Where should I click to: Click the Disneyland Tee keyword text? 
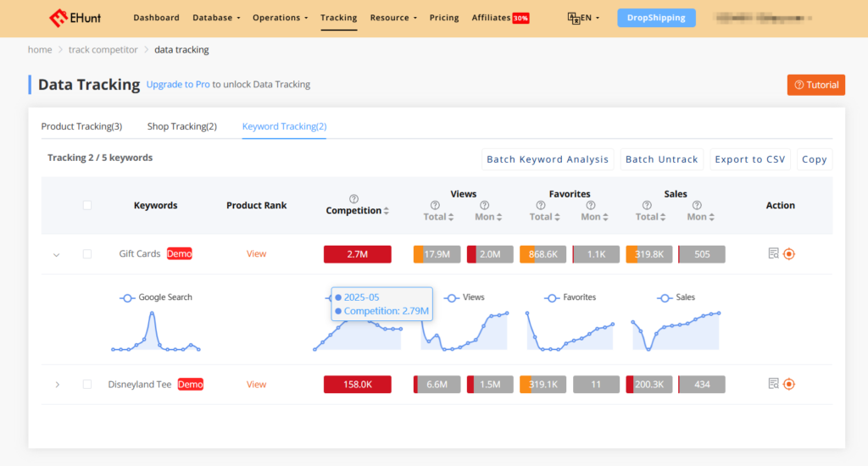[140, 384]
